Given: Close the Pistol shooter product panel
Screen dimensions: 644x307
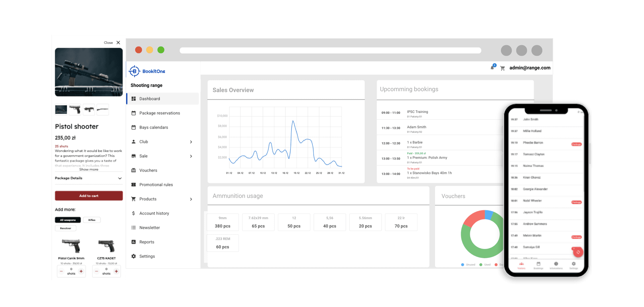Looking at the screenshot, I should pyautogui.click(x=118, y=43).
